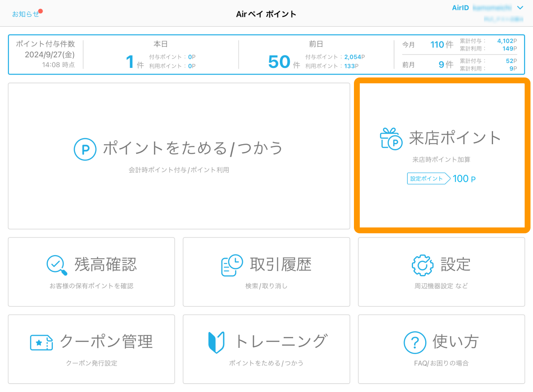This screenshot has width=533, height=392.
Task: Click the magnifier check 残高確認 icon
Action: [57, 265]
